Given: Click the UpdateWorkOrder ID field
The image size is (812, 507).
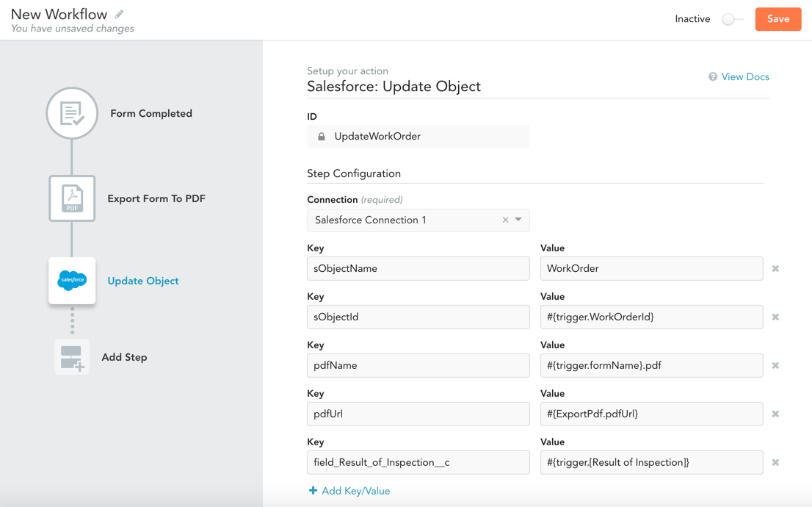Looking at the screenshot, I should click(418, 137).
